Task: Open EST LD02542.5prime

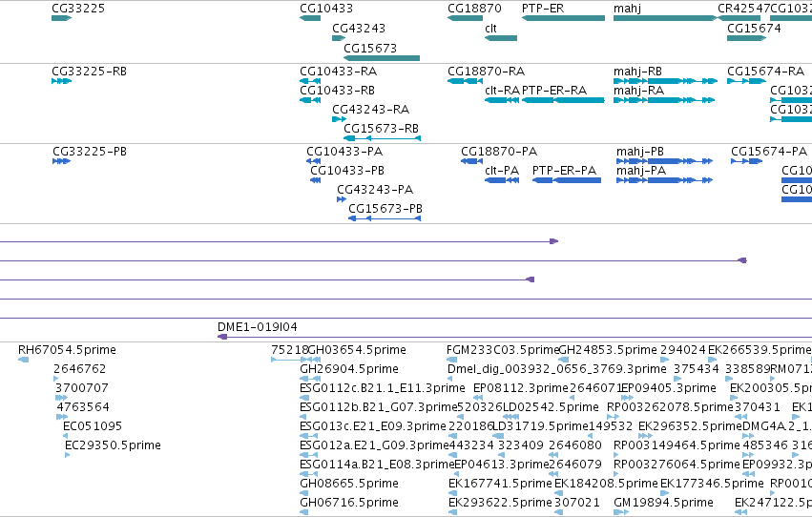Action: point(551,406)
